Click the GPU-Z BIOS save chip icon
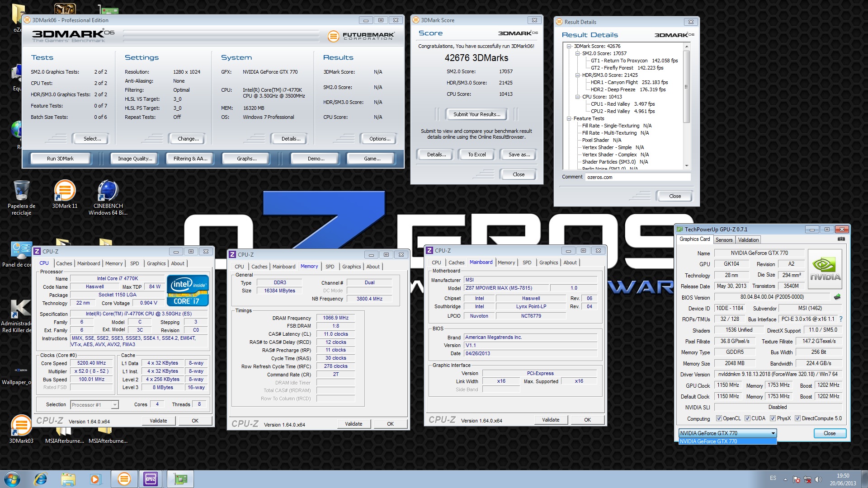Screen dimensions: 868x488 coord(837,297)
